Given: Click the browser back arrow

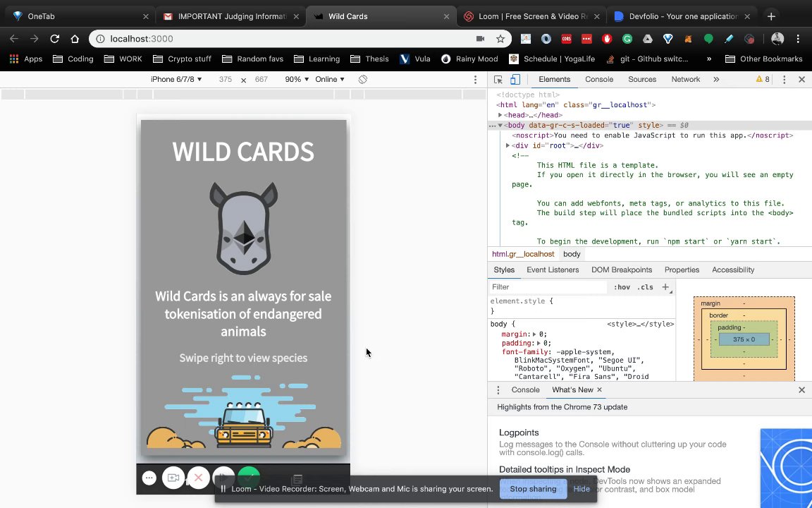Looking at the screenshot, I should pos(14,39).
